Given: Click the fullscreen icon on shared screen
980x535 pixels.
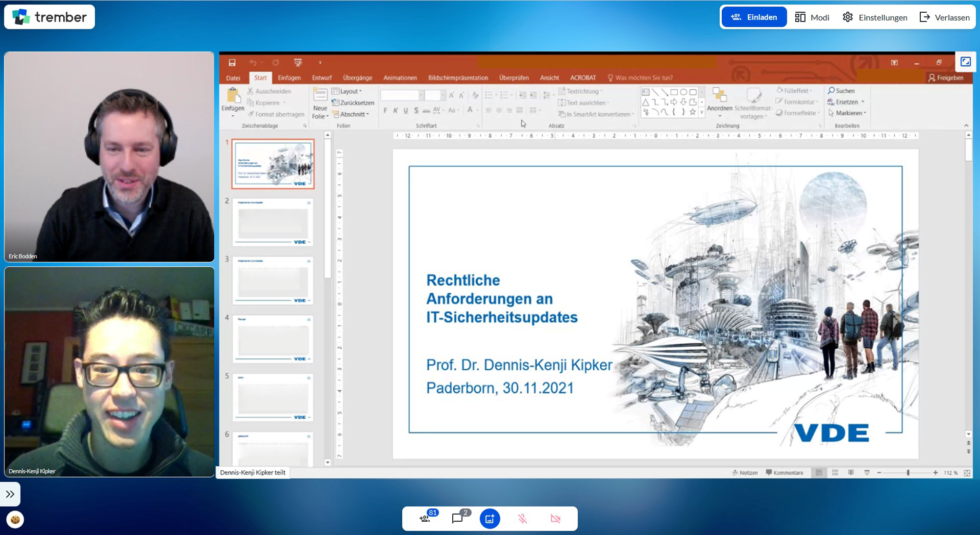Looking at the screenshot, I should [965, 62].
